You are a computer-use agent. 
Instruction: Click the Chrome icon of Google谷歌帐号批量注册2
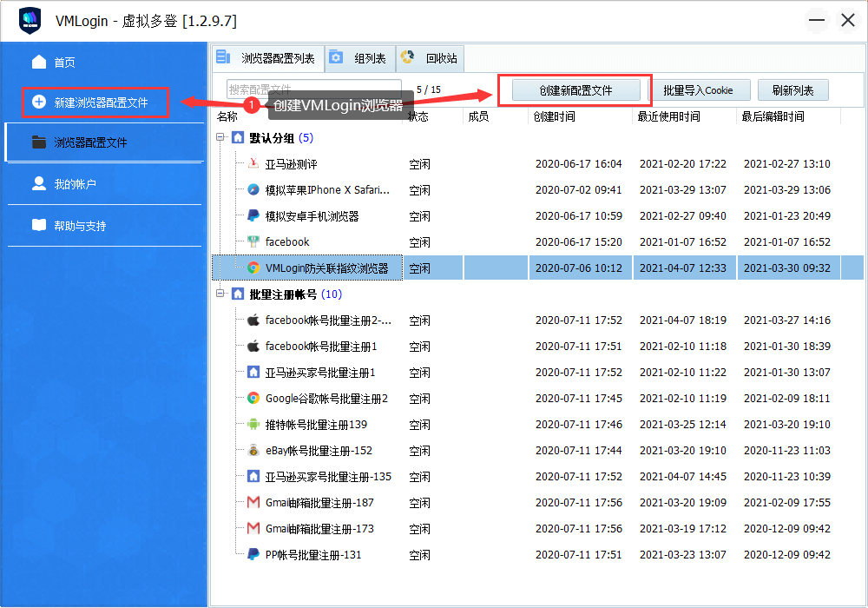(253, 398)
